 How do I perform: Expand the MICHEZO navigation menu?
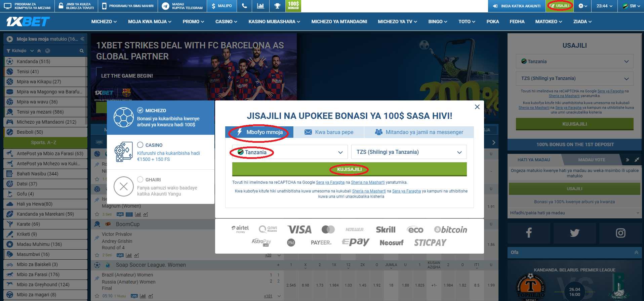coord(104,21)
